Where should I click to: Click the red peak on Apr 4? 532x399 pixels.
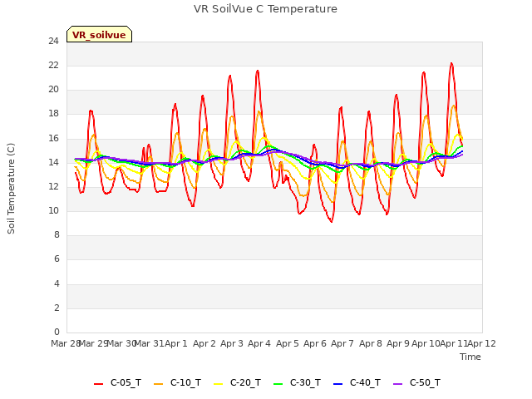point(258,71)
